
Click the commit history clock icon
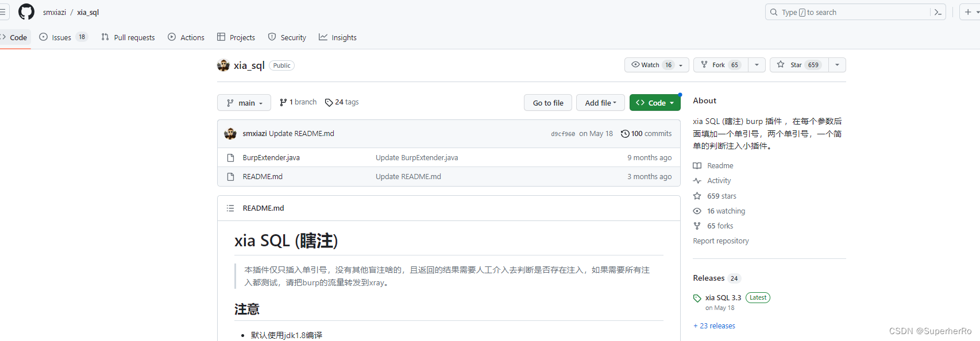click(x=625, y=134)
